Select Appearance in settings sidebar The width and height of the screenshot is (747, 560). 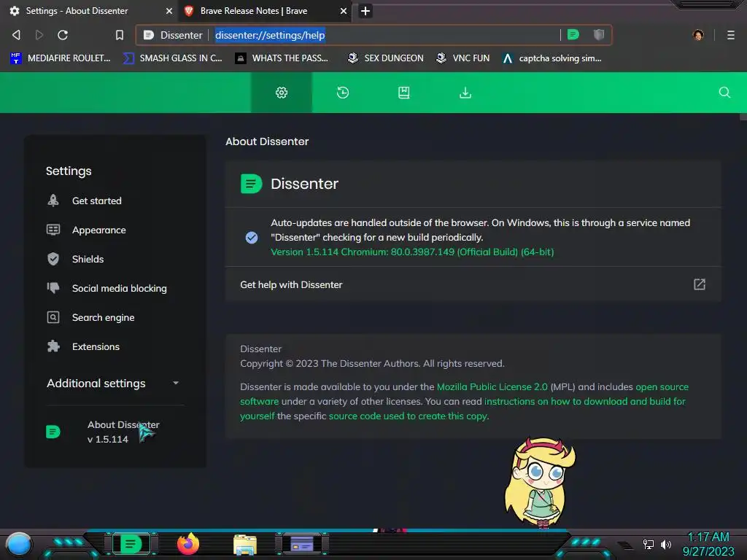coord(98,230)
